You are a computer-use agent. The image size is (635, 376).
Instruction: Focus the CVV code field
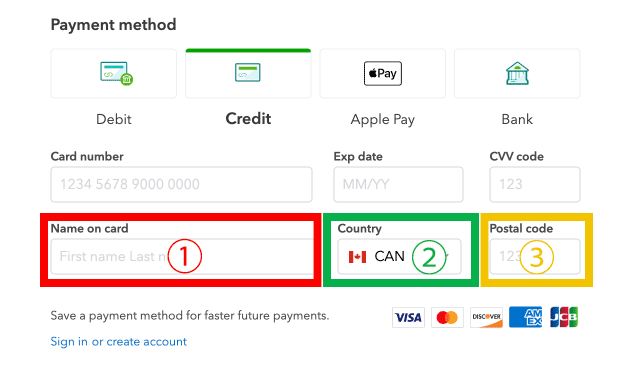[535, 184]
